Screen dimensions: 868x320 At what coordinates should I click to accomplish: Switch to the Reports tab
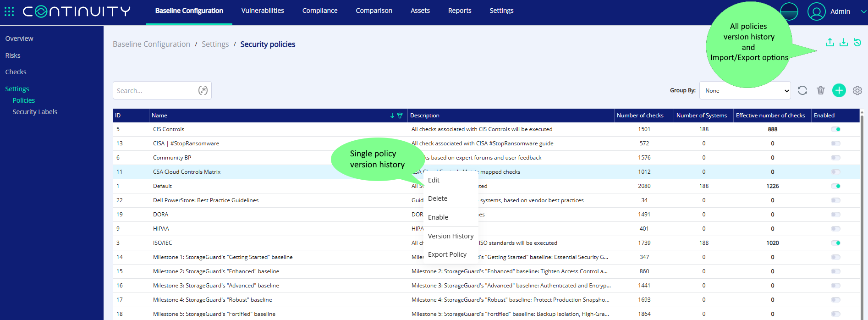pos(460,11)
